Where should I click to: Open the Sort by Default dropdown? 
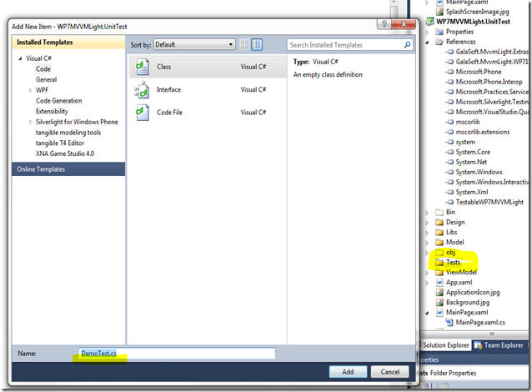coord(194,44)
